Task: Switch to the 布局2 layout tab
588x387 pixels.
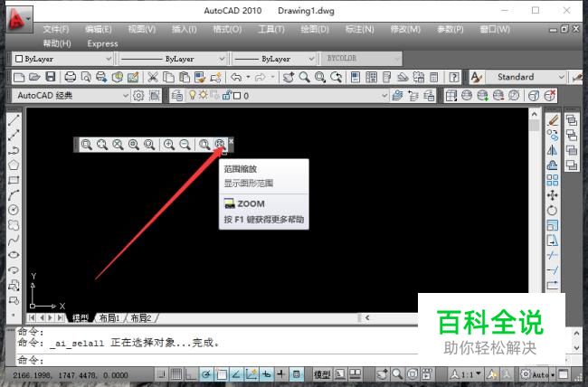Action: tap(140, 318)
